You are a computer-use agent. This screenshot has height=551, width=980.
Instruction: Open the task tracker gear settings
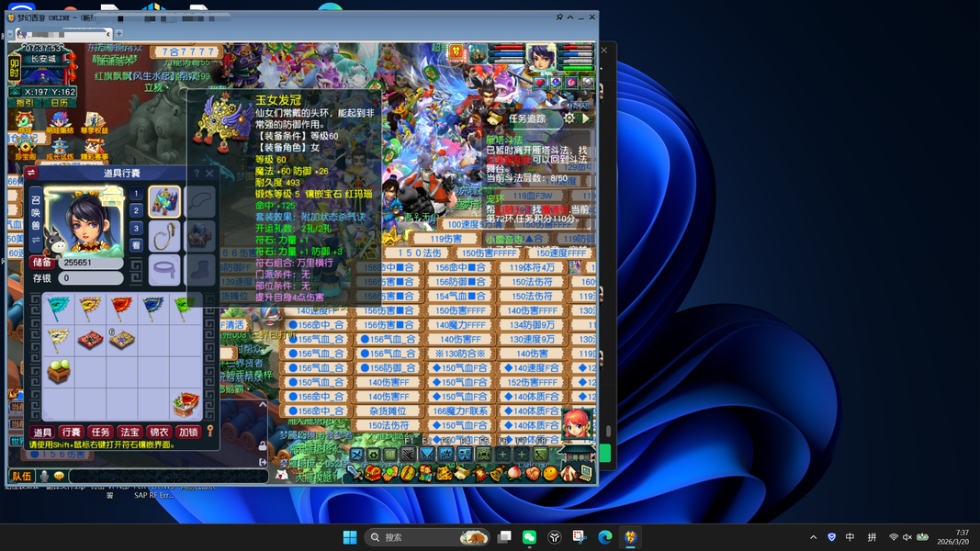(569, 118)
